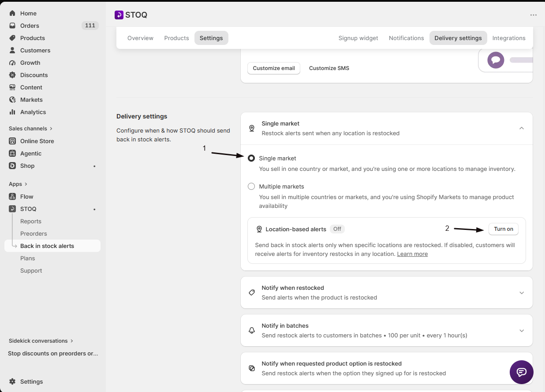Collapse the Single market section chevron

522,128
